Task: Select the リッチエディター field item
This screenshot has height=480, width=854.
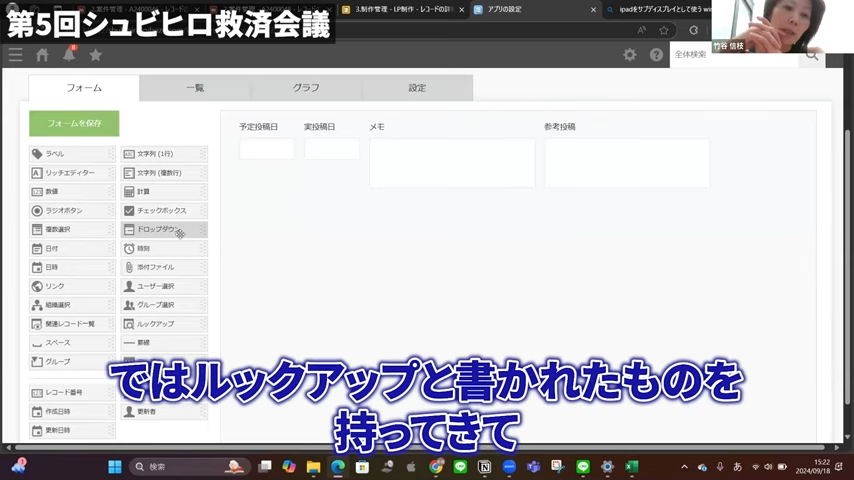Action: [x=72, y=173]
